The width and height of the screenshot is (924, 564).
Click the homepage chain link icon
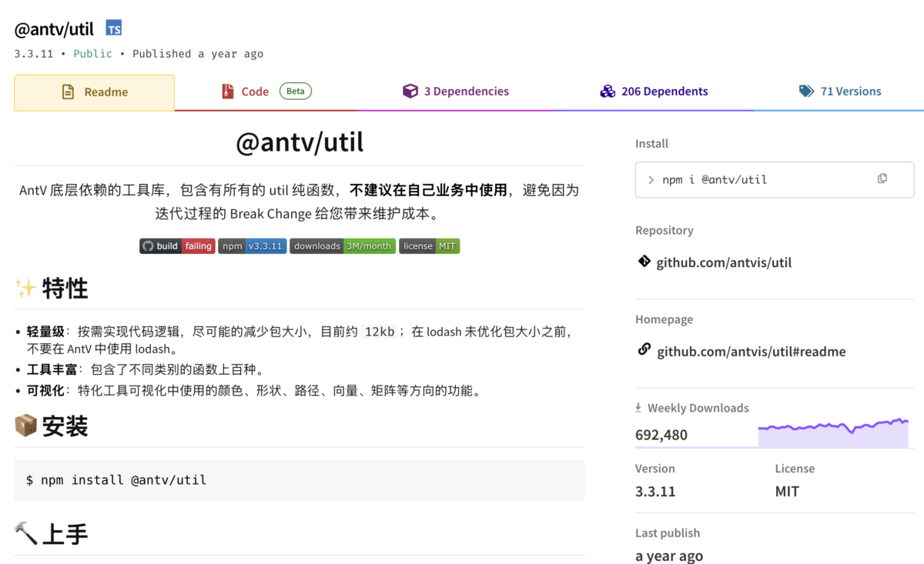[x=644, y=349]
